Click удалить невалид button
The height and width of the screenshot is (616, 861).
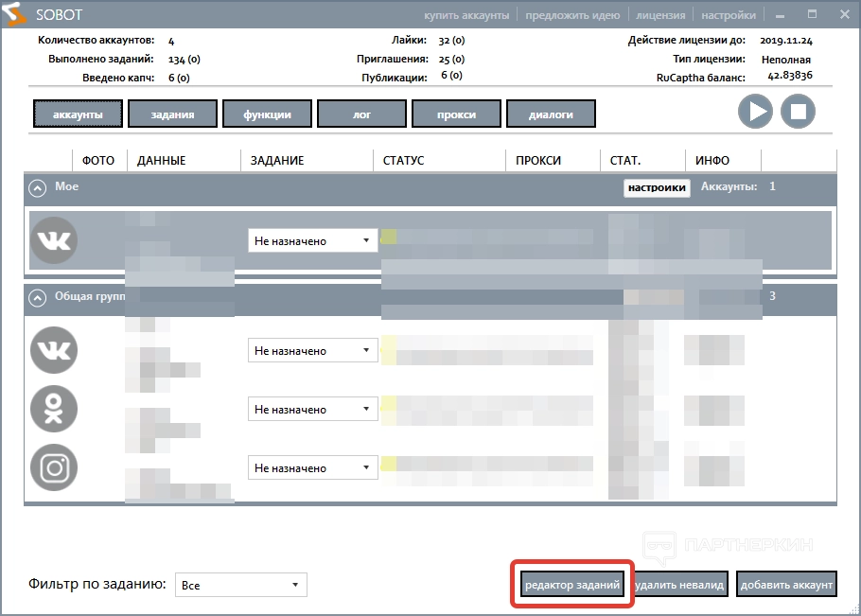click(x=680, y=586)
